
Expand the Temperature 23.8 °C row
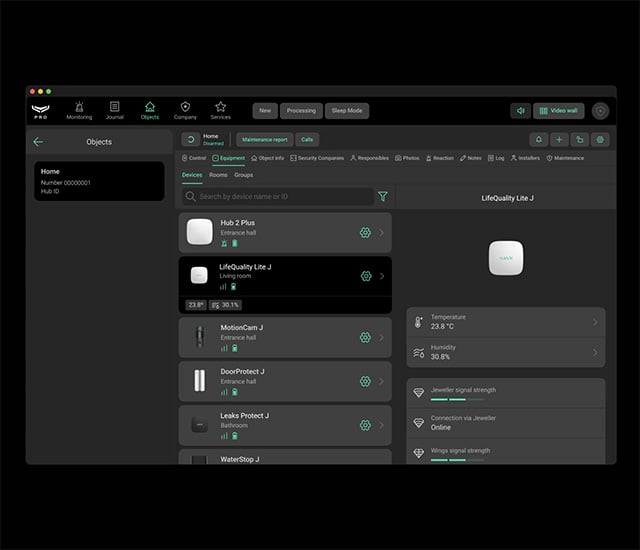(x=506, y=322)
